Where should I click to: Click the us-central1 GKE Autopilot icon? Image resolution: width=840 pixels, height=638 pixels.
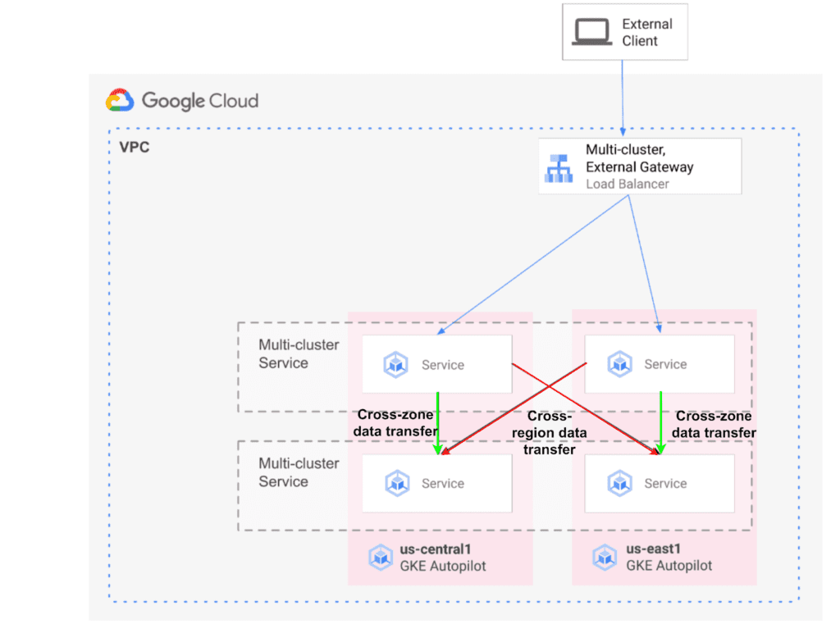[x=380, y=558]
